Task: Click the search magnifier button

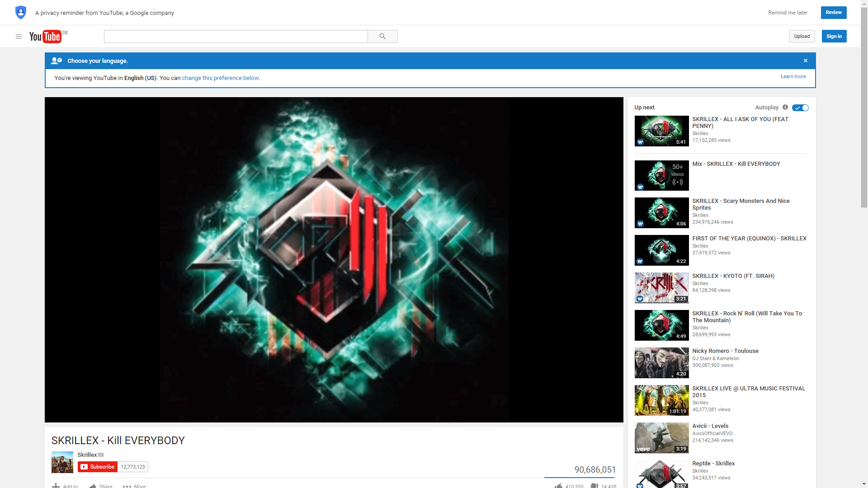Action: pos(382,37)
